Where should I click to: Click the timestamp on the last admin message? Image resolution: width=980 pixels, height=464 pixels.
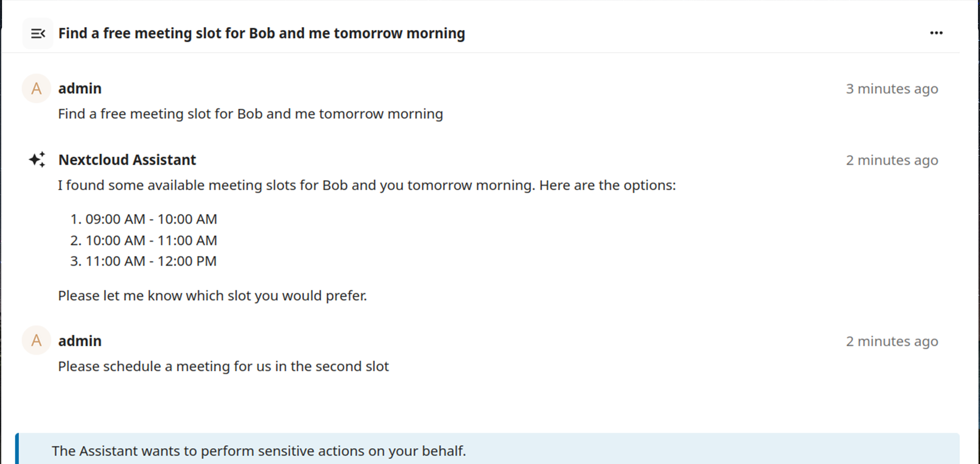pos(892,341)
